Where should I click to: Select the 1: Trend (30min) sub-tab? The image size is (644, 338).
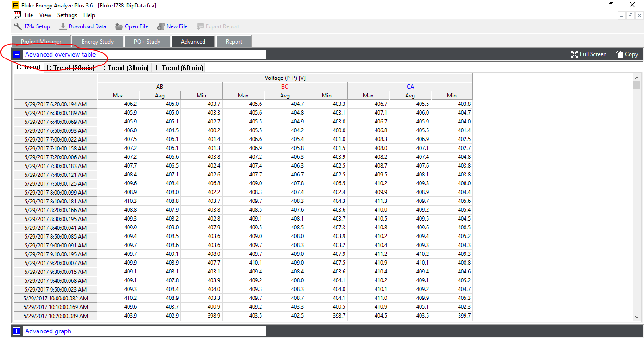pyautogui.click(x=124, y=68)
